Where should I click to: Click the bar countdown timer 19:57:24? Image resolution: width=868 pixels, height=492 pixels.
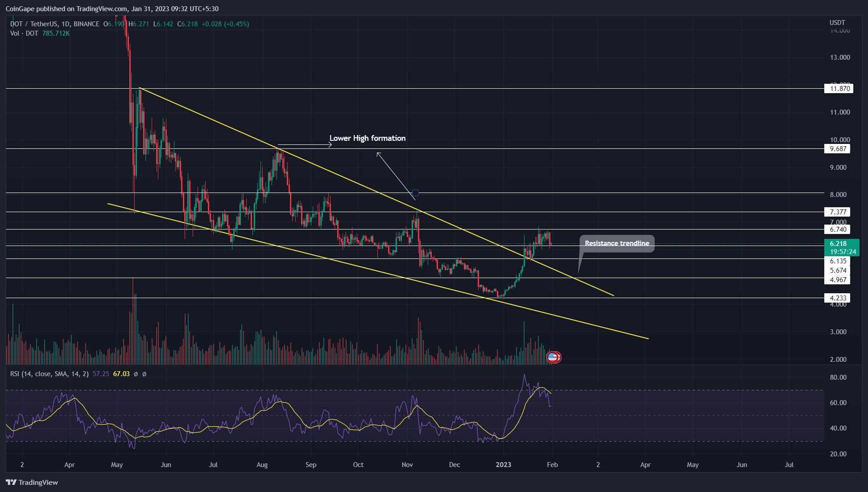(843, 252)
